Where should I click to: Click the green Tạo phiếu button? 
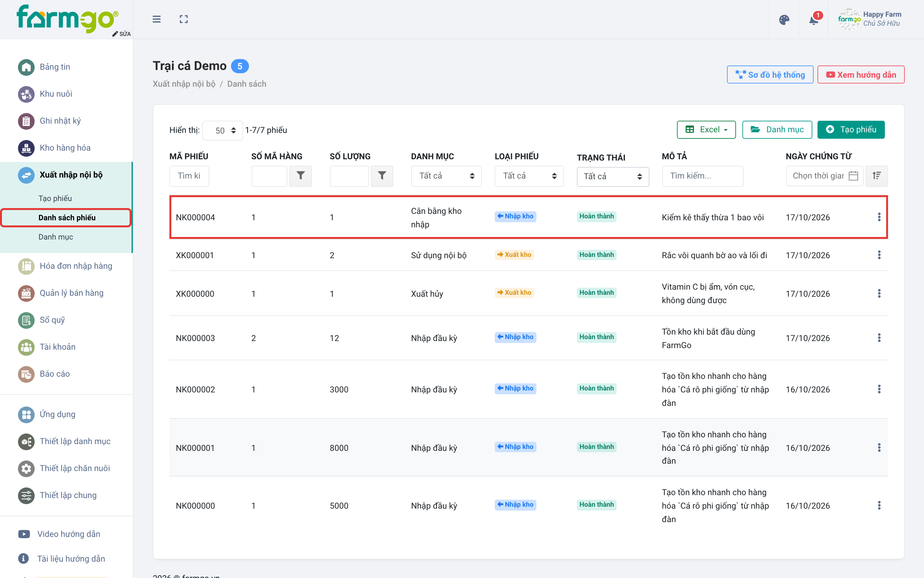click(x=851, y=130)
